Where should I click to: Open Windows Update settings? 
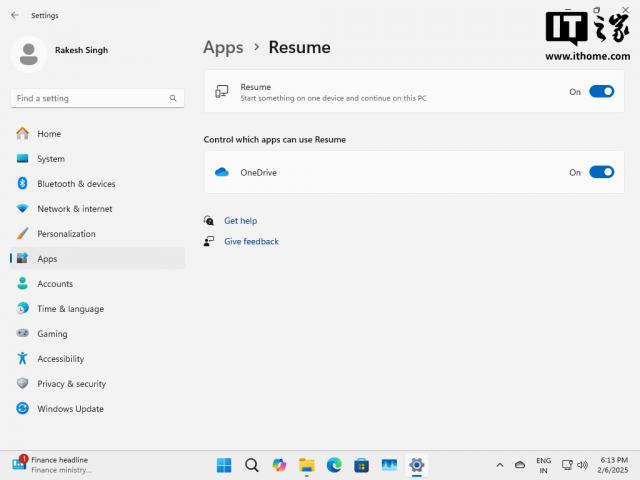70,409
